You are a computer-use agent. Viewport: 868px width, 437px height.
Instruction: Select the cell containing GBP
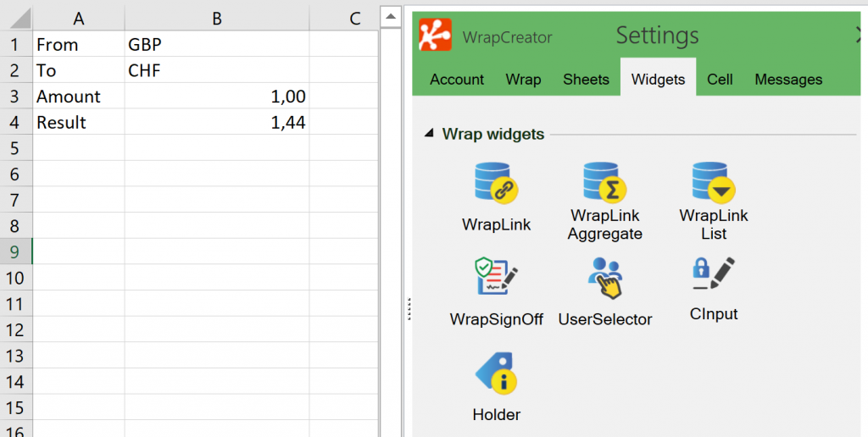[217, 44]
